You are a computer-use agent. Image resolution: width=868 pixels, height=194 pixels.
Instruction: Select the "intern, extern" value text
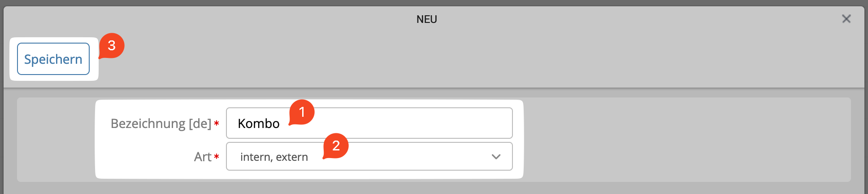pyautogui.click(x=274, y=157)
